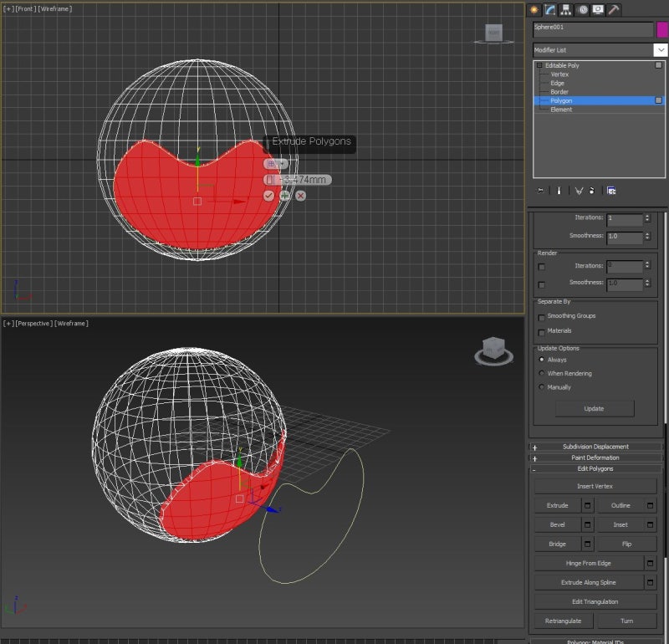
Task: Select the Modify panel icon
Action: point(550,9)
